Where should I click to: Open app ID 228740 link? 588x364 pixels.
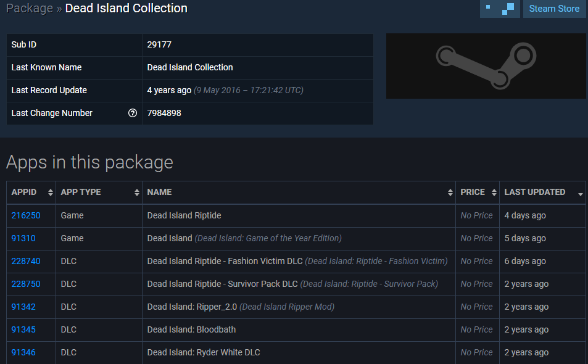(26, 261)
